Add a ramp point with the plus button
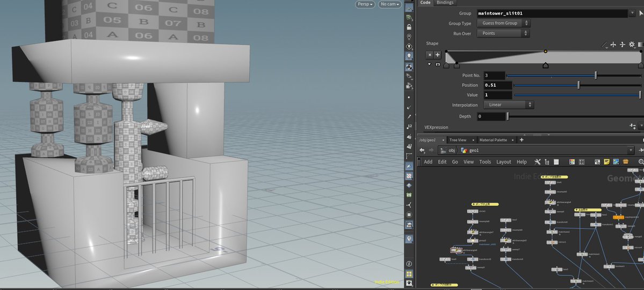 coord(437,55)
